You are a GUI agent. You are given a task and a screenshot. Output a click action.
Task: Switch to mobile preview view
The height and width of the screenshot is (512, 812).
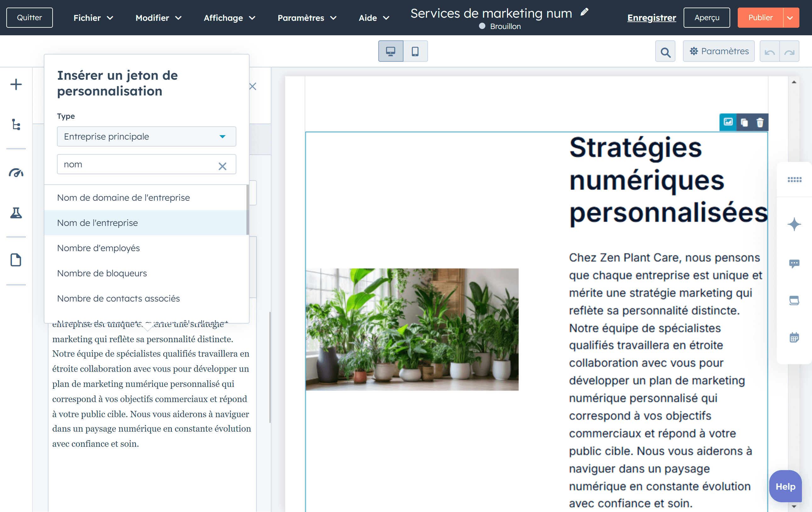(415, 51)
